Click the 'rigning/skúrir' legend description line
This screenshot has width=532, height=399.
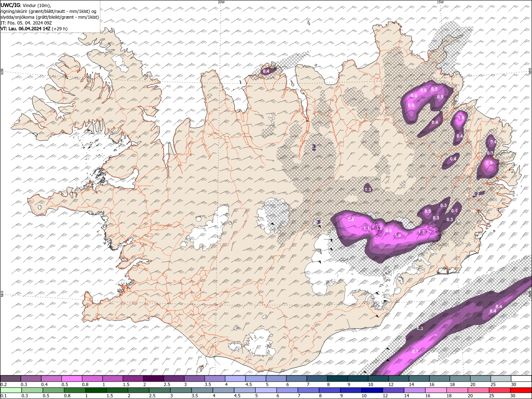[x=49, y=11]
